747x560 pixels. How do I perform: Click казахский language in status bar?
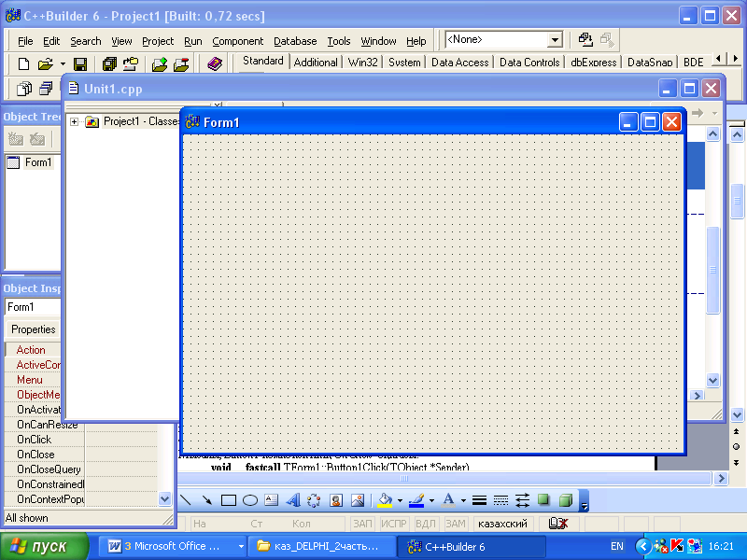pos(502,524)
